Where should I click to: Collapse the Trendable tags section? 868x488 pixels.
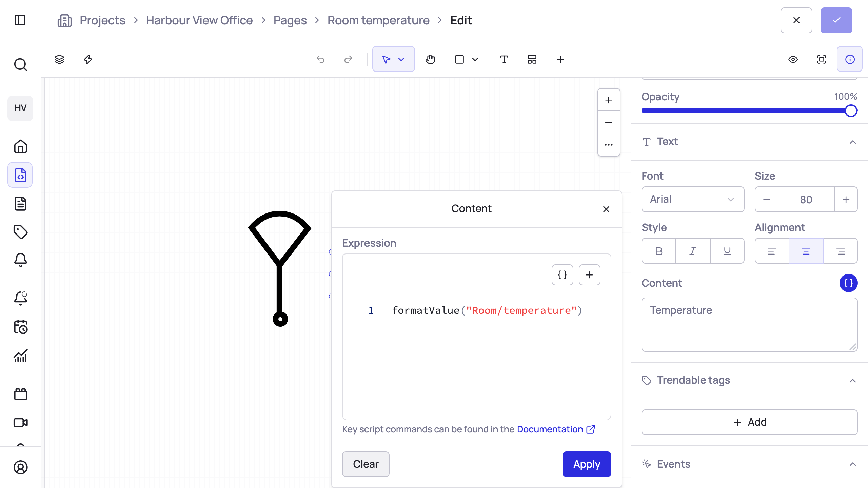coord(852,381)
